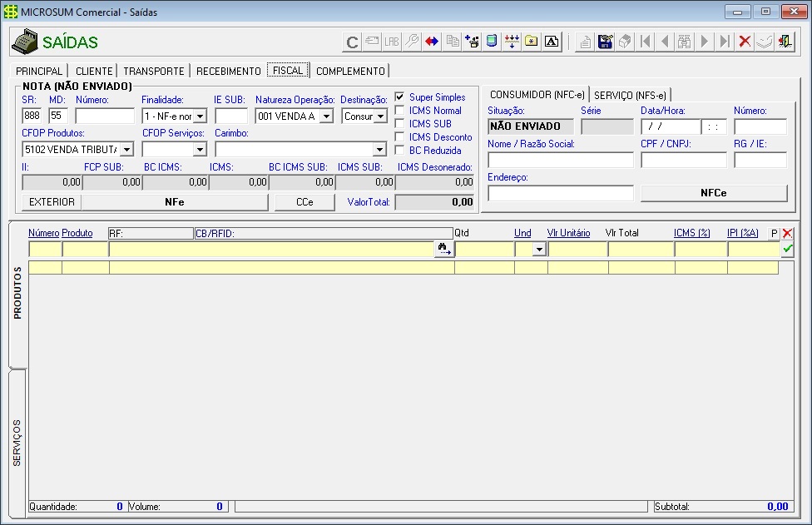The height and width of the screenshot is (525, 812).
Task: Open the Natureza Operação dropdown
Action: tap(326, 116)
